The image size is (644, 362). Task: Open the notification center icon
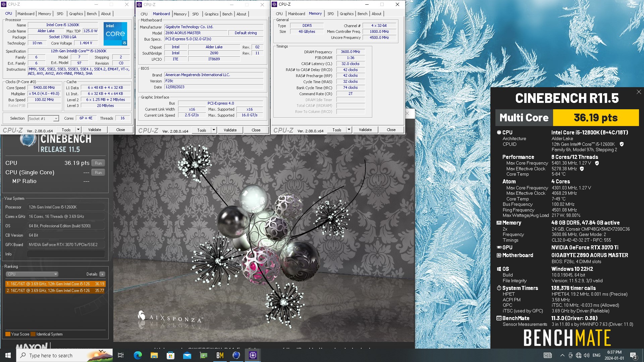(634, 355)
